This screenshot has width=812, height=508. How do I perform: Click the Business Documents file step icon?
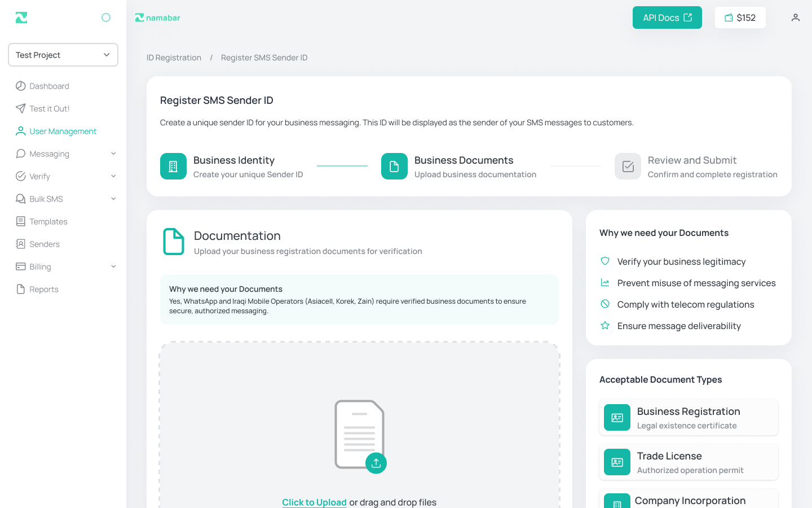394,167
